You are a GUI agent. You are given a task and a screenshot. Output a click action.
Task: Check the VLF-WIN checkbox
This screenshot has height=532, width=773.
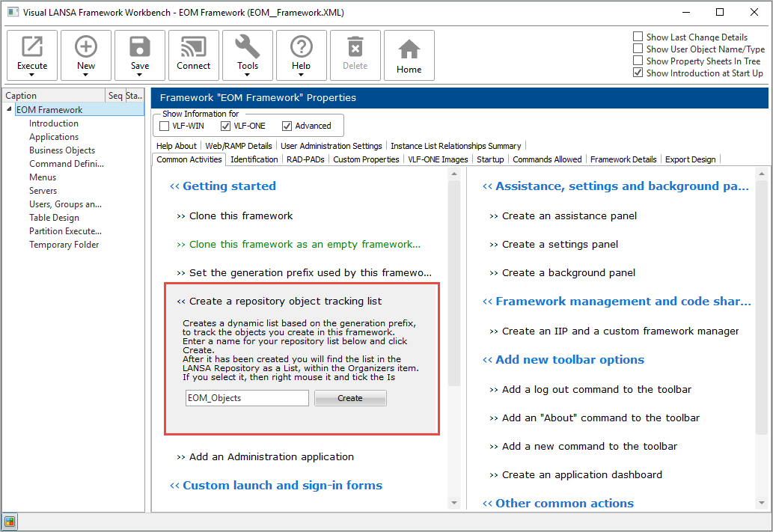165,126
